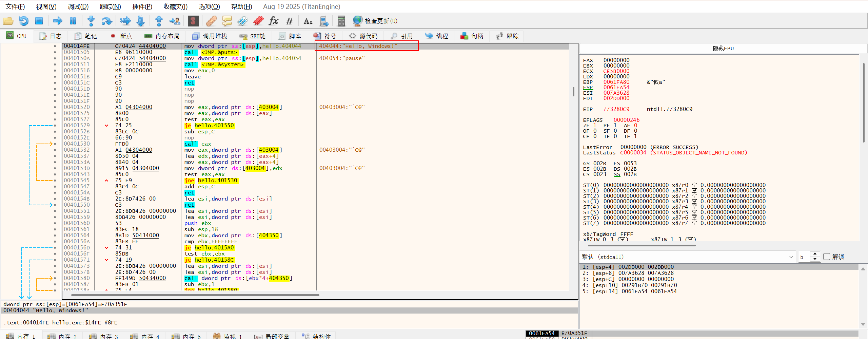Decrease the argument count stepper
The height and width of the screenshot is (339, 868).
(815, 259)
